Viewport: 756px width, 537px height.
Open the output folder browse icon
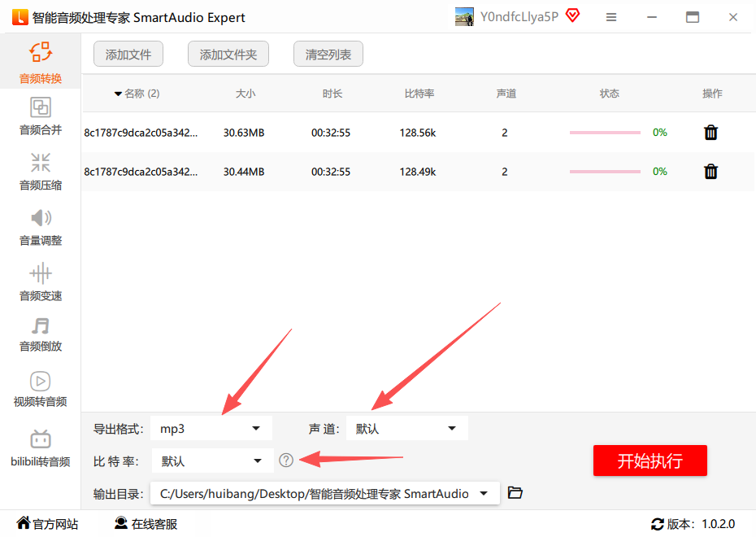click(515, 492)
